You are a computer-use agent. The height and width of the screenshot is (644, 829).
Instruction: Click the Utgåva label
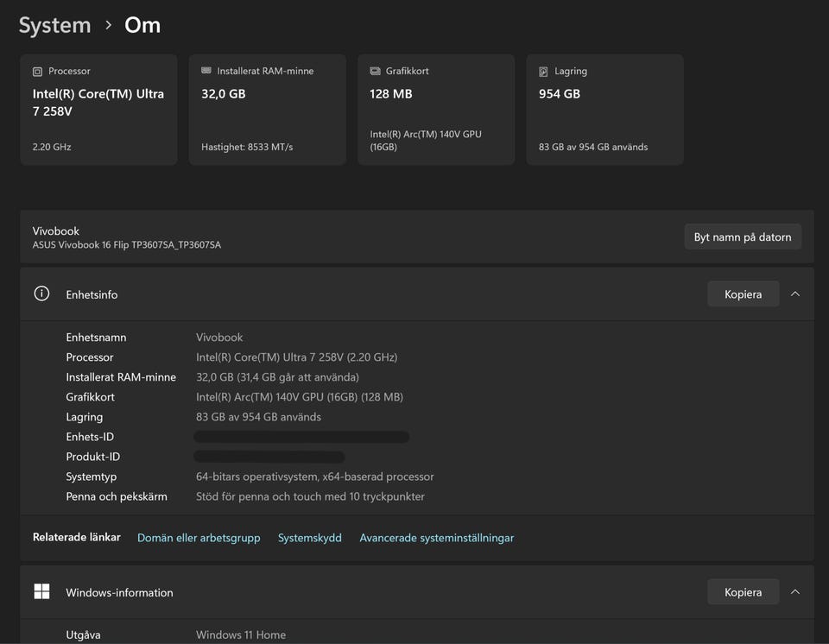point(83,635)
